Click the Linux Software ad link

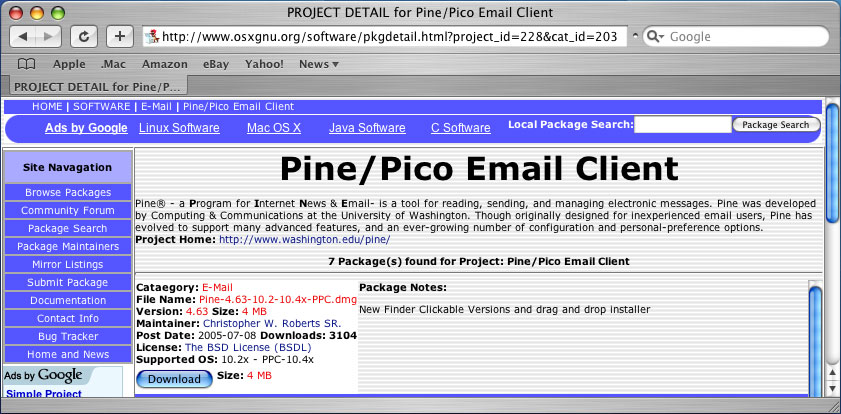coord(179,128)
